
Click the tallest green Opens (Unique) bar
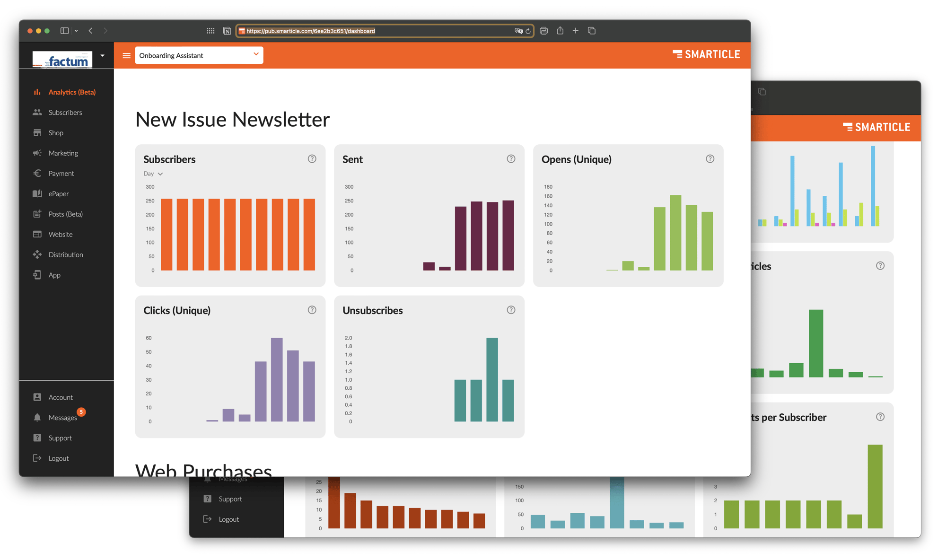point(675,233)
